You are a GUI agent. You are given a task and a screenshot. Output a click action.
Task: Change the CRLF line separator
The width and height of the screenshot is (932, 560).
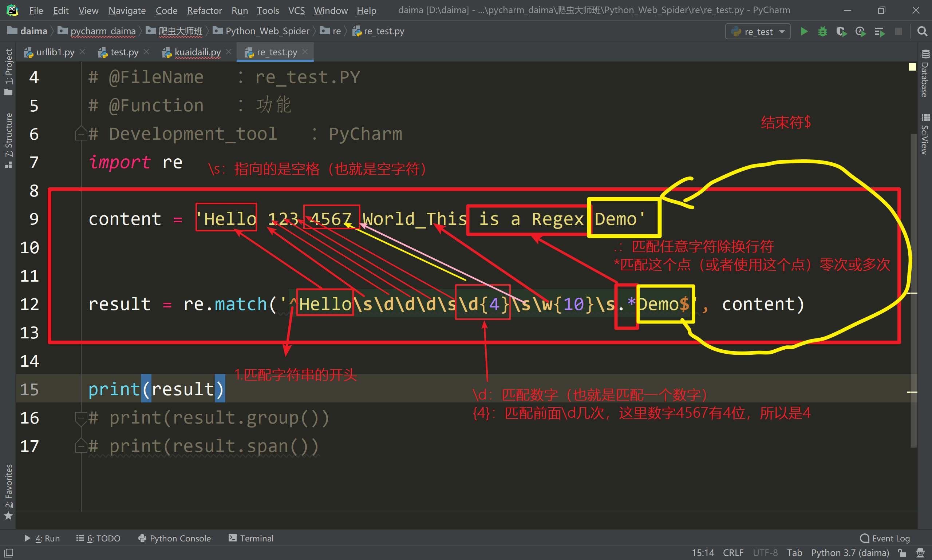point(733,553)
